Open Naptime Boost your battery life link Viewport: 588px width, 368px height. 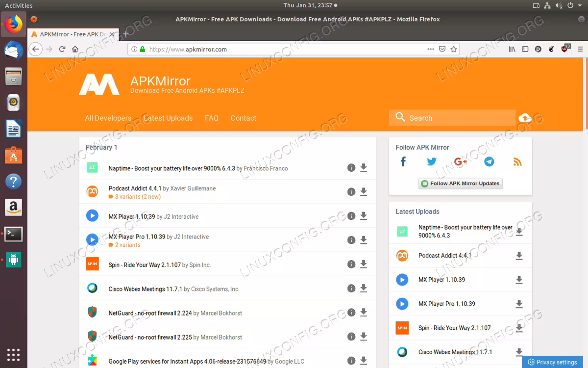click(172, 168)
